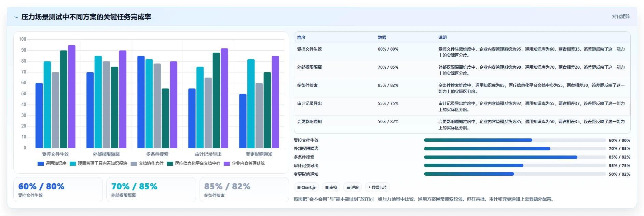
Task: Click the blue 通用知识库 bar in 受控文件生效
Action: coord(39,116)
